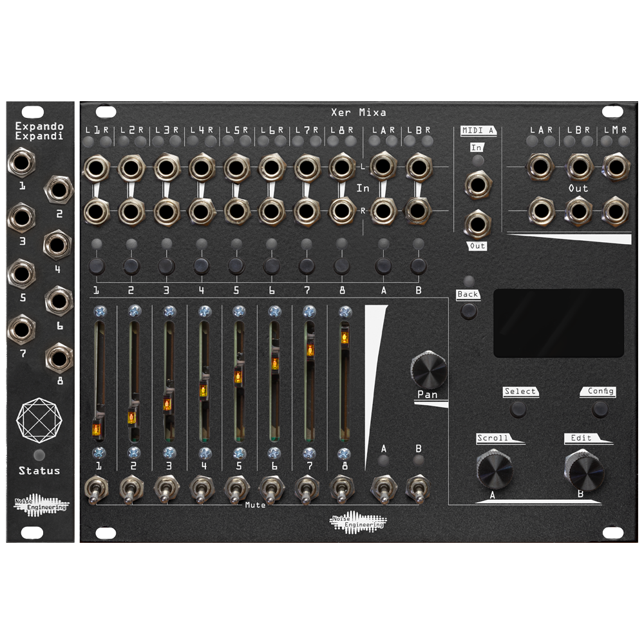Click the send B left output jack

coord(579,167)
